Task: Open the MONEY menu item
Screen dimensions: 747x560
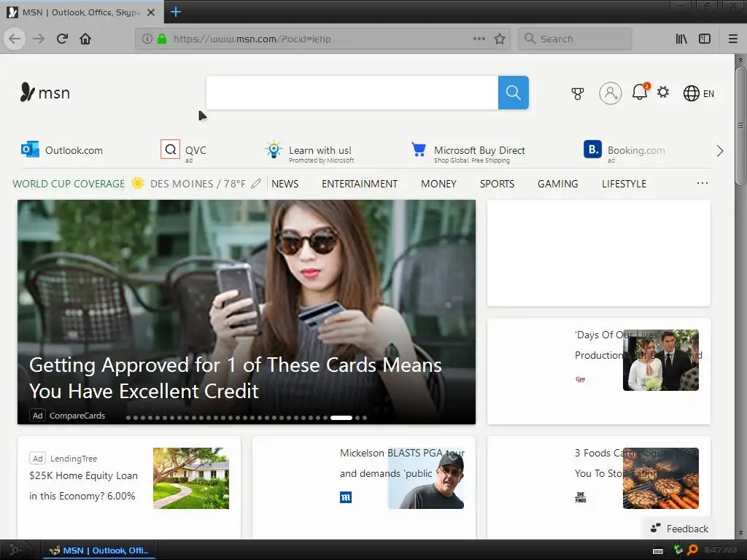Action: (438, 184)
